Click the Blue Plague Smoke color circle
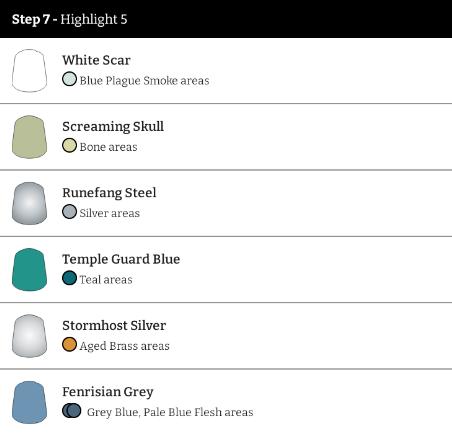The width and height of the screenshot is (452, 433). (69, 79)
